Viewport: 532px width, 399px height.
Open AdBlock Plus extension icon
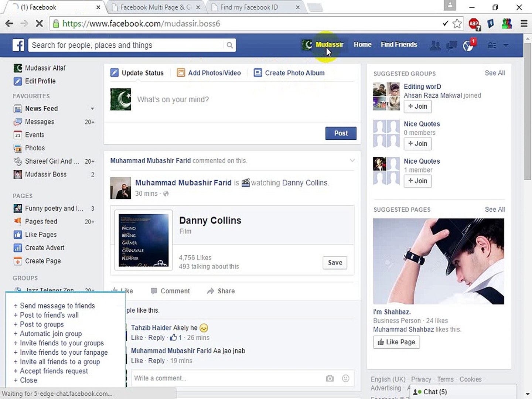click(474, 24)
